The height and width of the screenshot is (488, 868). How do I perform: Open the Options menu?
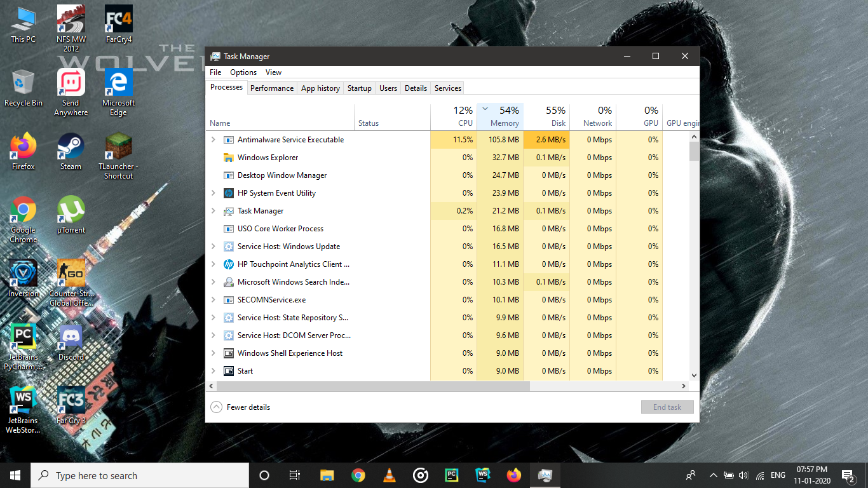(x=243, y=72)
